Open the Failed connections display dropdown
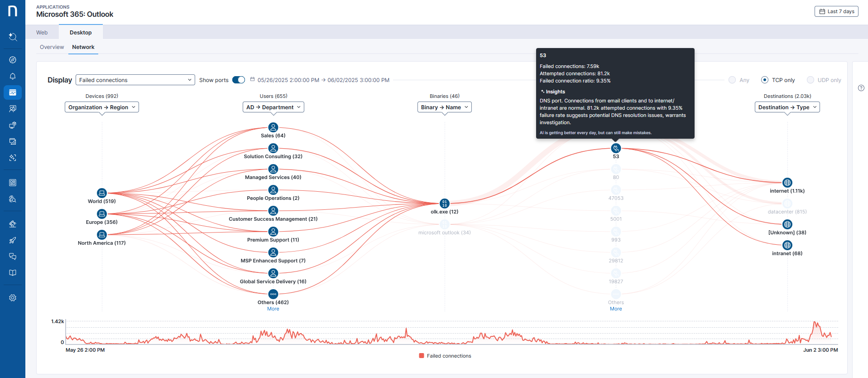Viewport: 868px width, 378px height. 135,80
